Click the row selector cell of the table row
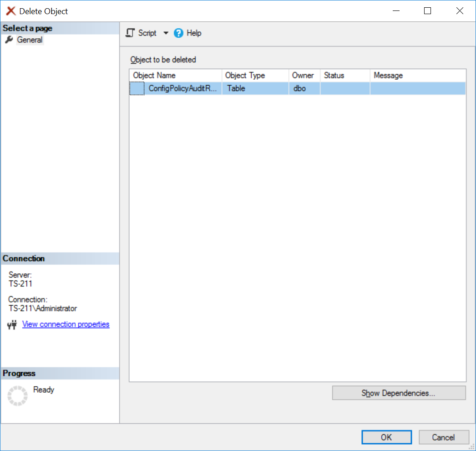Viewport: 476px width, 451px height. (137, 88)
